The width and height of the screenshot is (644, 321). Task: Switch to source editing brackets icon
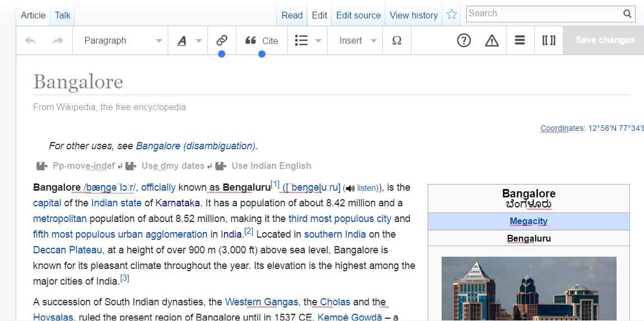tap(548, 40)
